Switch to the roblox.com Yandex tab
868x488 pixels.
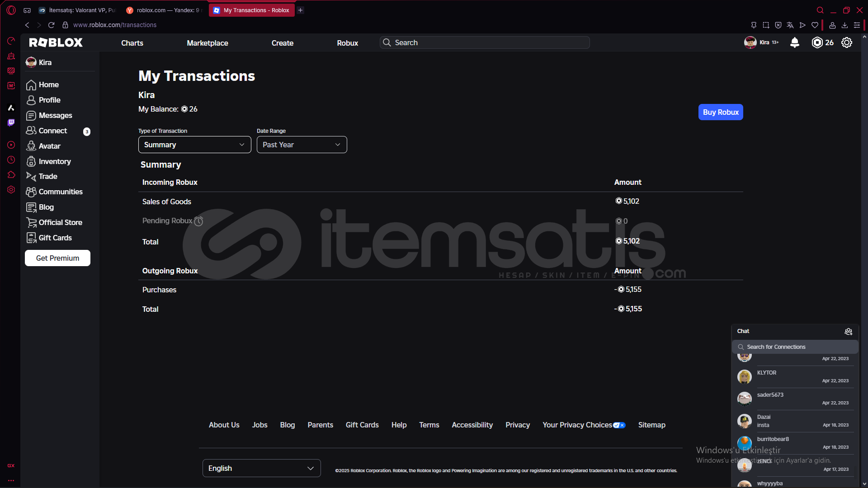(x=164, y=10)
